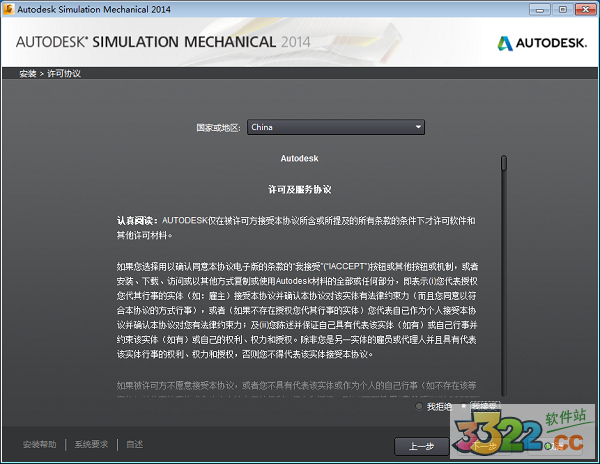Open the 安装帮助 installation help link
This screenshot has width=600, height=464.
tap(39, 444)
